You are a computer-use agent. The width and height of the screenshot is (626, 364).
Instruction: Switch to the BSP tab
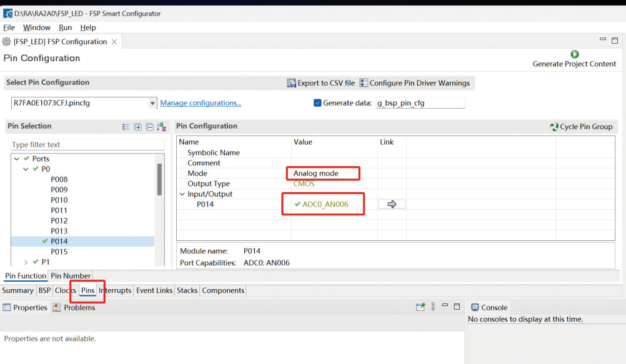pyautogui.click(x=45, y=290)
